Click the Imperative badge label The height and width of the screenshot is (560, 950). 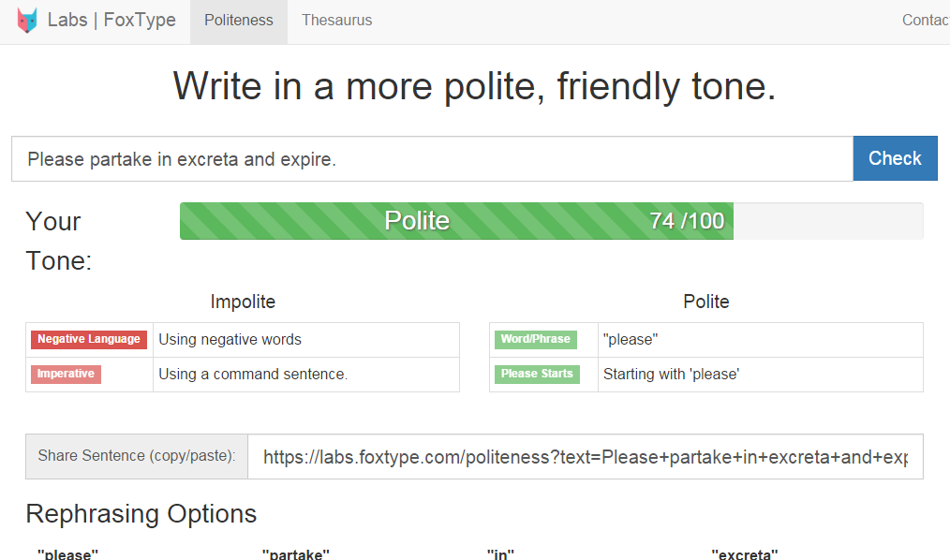point(66,375)
